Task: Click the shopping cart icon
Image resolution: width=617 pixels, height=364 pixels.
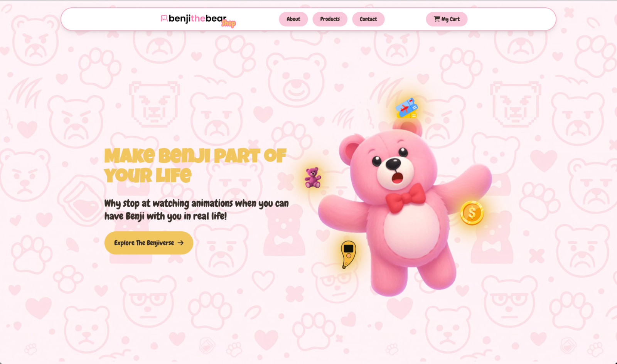Action: click(437, 19)
